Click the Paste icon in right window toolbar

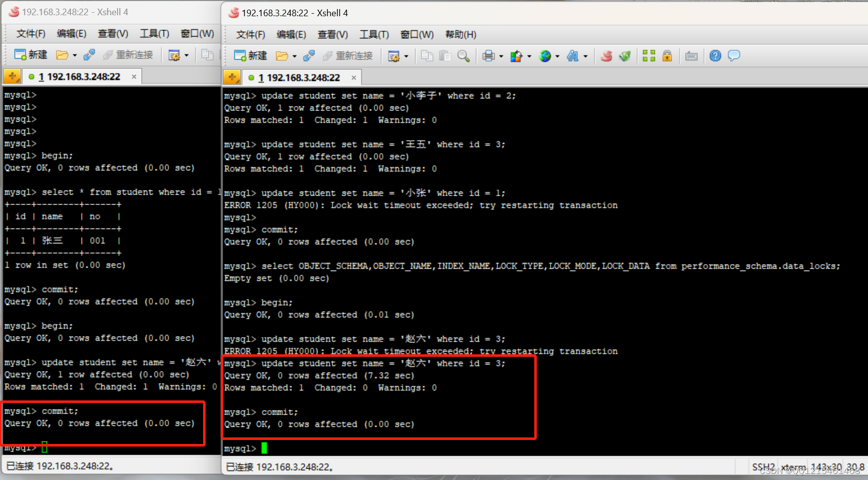[x=445, y=56]
